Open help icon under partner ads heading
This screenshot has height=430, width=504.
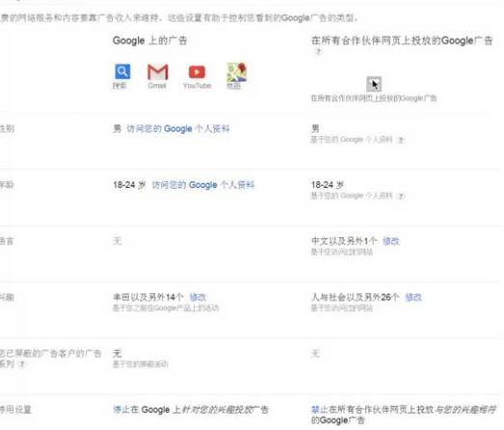pyautogui.click(x=318, y=51)
